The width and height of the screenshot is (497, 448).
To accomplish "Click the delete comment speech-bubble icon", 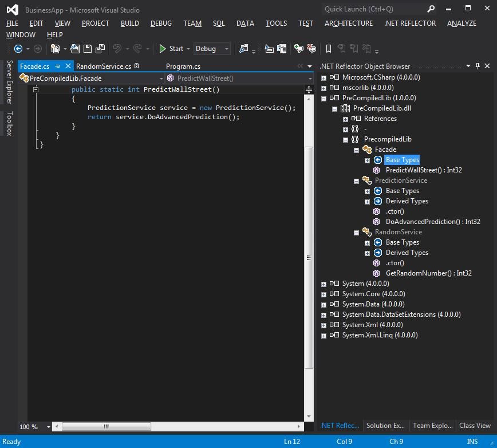I will [311, 49].
